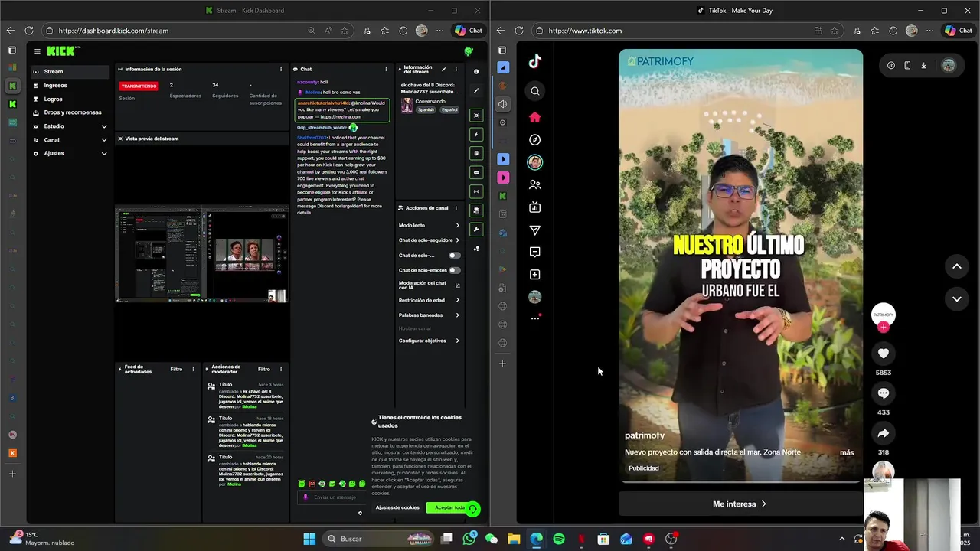Click the TikTok upload plus icon
The height and width of the screenshot is (551, 980).
535,275
